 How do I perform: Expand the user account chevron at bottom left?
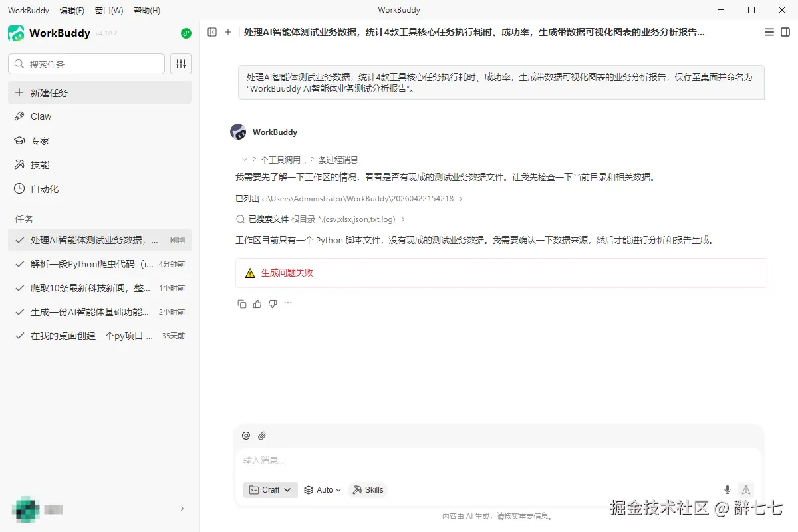click(x=182, y=509)
